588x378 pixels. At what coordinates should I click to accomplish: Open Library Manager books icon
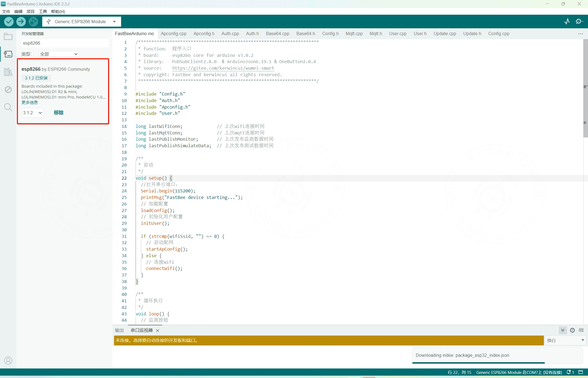8,72
